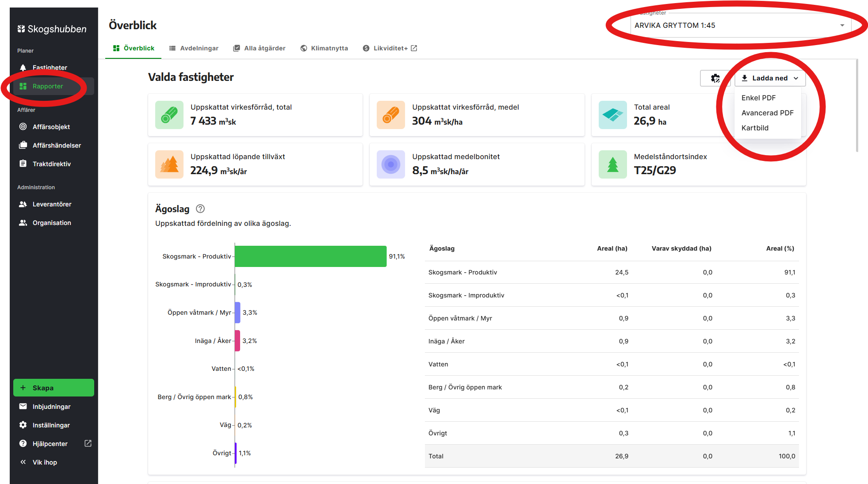Image resolution: width=868 pixels, height=484 pixels.
Task: Choose Enkel PDF from download menu
Action: 758,98
